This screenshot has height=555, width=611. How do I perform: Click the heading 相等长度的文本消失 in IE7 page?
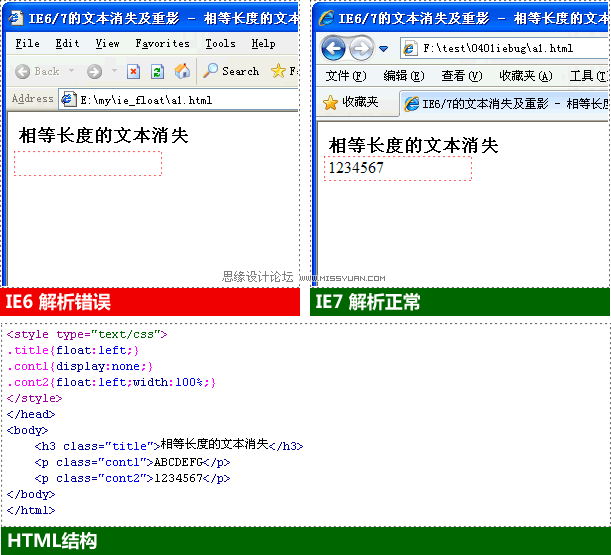(x=413, y=146)
